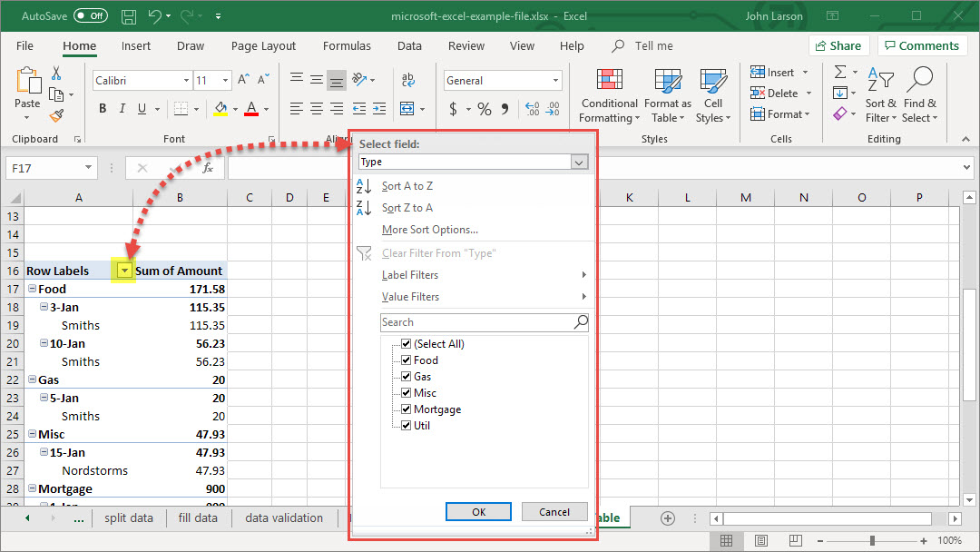Click the Save floppy disk icon
This screenshot has height=552, width=980.
coord(129,16)
